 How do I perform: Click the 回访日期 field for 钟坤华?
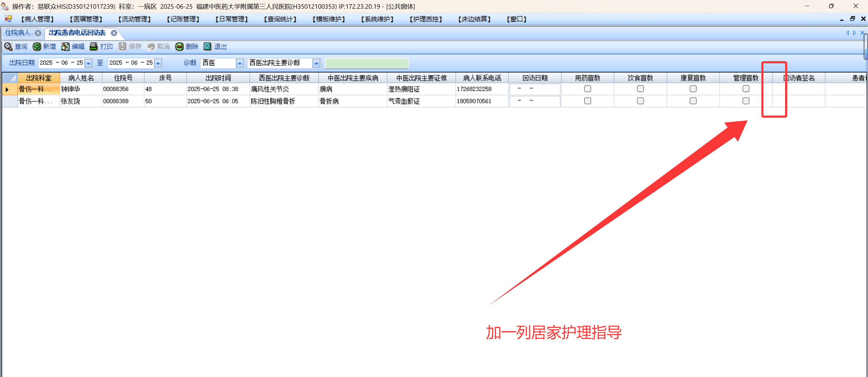(x=535, y=89)
